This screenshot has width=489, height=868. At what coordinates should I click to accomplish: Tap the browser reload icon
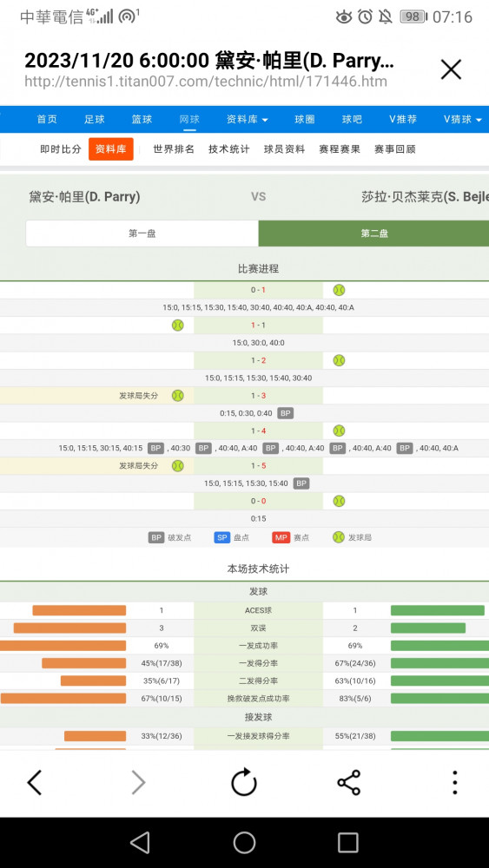click(244, 782)
